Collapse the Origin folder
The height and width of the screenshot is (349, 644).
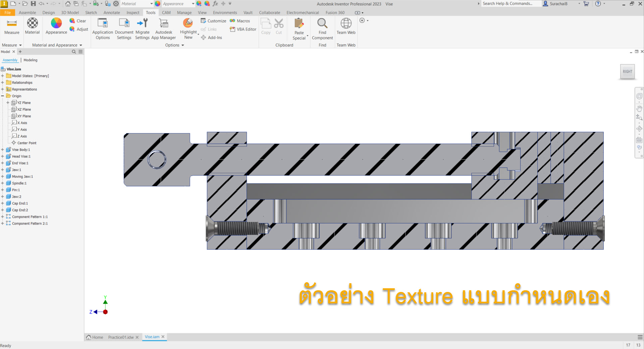[2, 96]
